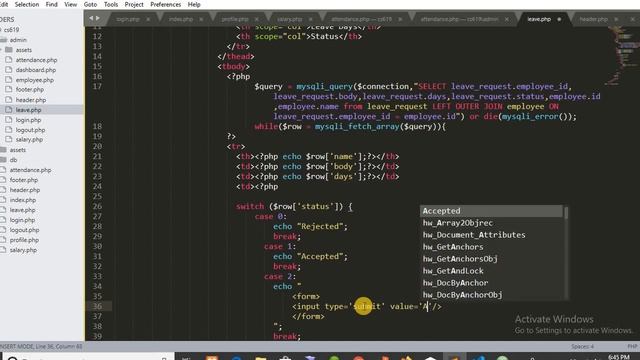
Task: Click the switch keyword on line 26
Action: click(250, 207)
